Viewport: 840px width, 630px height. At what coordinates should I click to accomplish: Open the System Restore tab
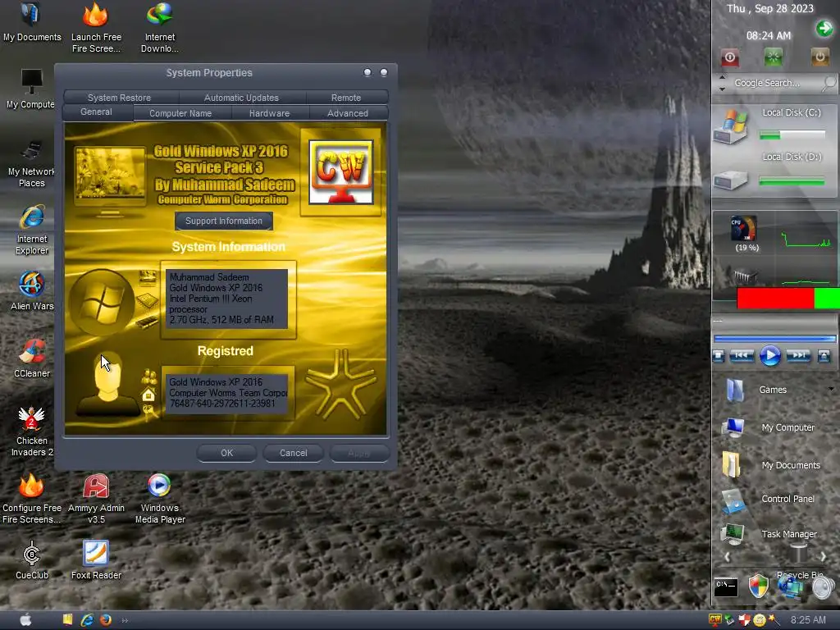(x=120, y=98)
